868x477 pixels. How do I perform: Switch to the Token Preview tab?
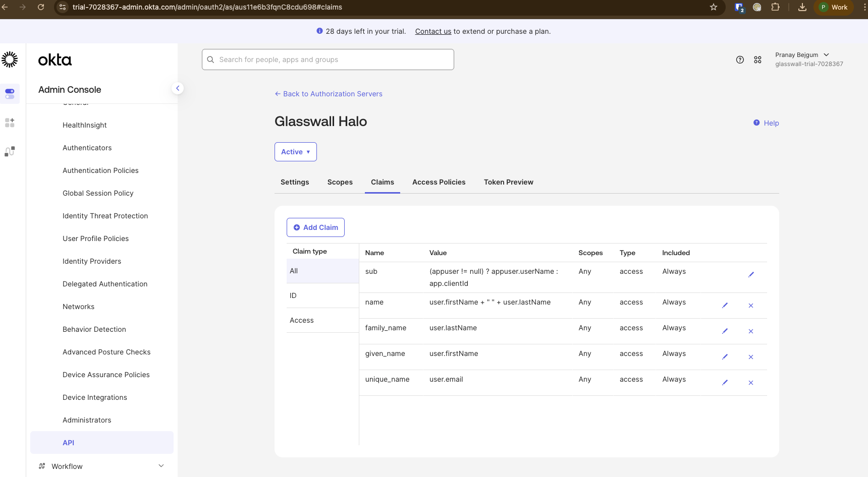508,182
